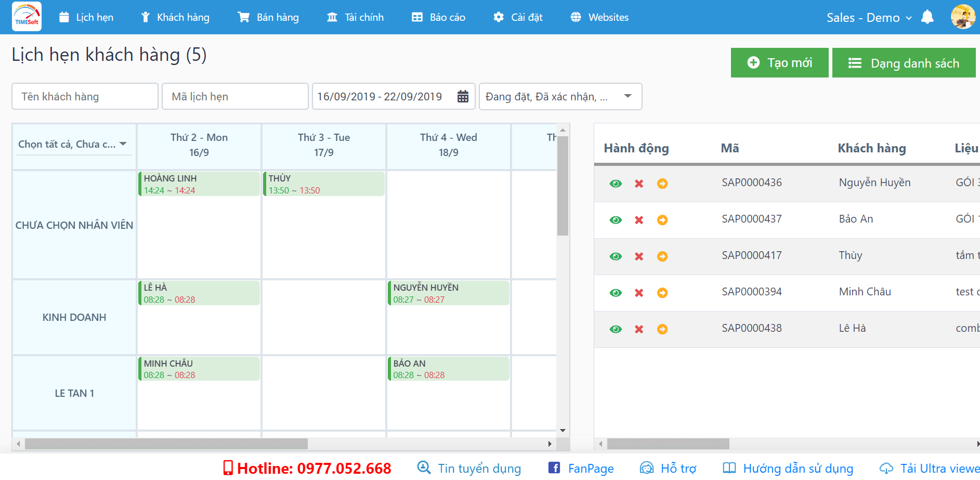Screen dimensions: 980x480
Task: Click eye icon for SAP0000438 row
Action: coord(616,329)
